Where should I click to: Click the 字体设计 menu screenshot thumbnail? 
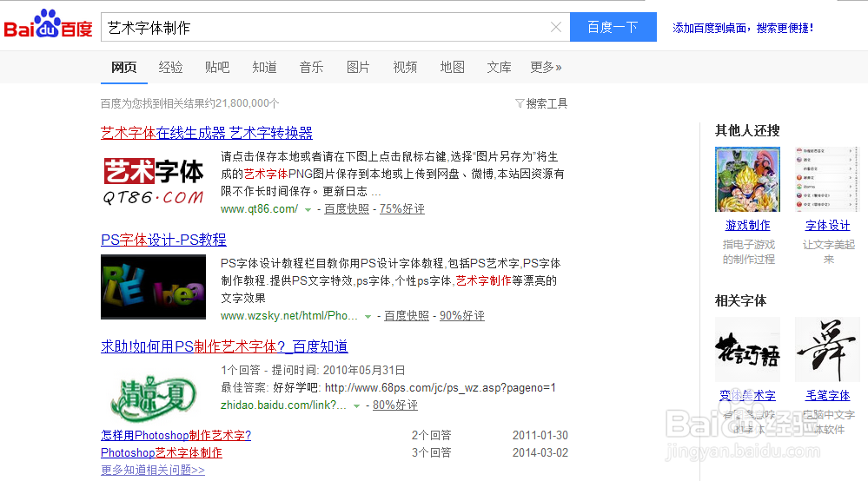(827, 179)
